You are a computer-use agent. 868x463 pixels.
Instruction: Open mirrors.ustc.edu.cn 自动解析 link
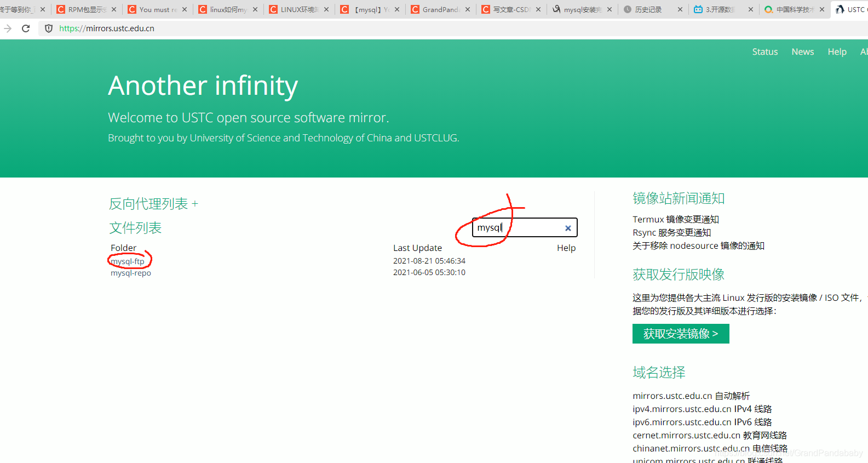691,396
